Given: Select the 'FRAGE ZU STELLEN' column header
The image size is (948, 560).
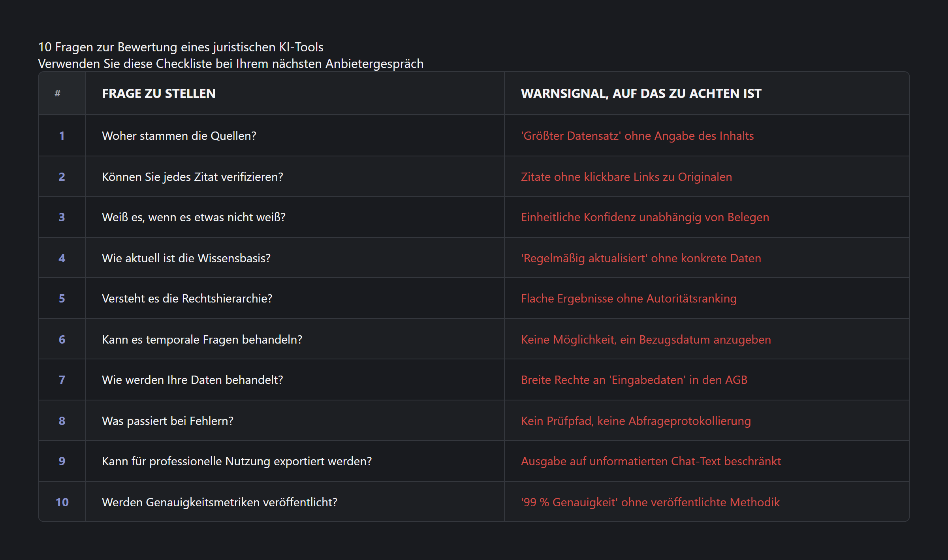Looking at the screenshot, I should (158, 93).
